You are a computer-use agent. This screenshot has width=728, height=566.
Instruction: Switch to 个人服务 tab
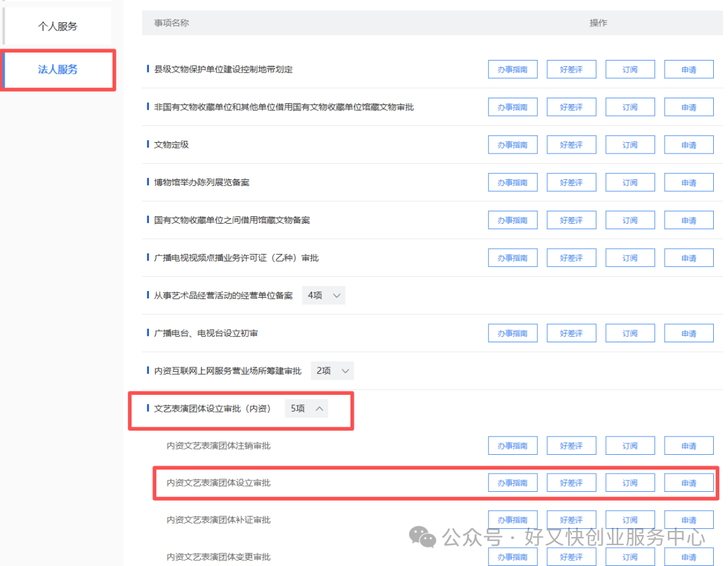pyautogui.click(x=57, y=26)
